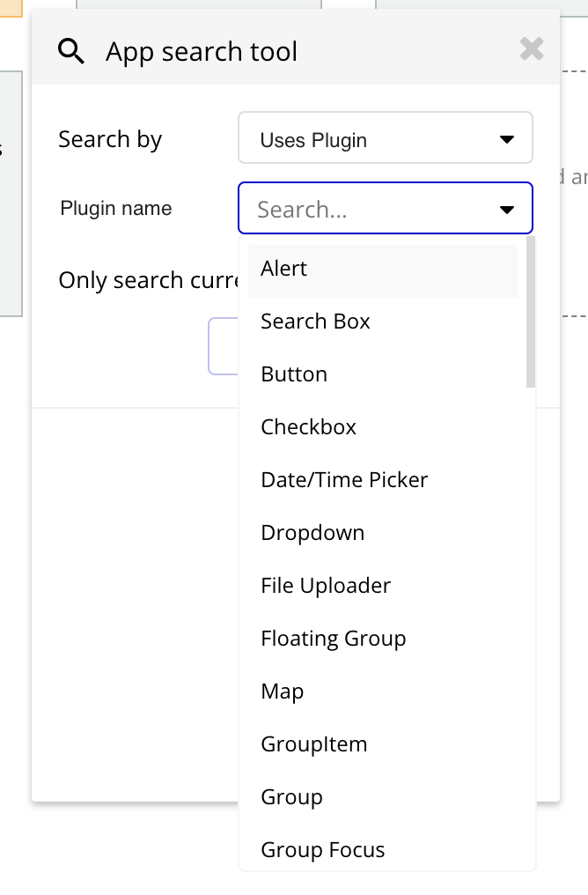Click the Uses Plugin dropdown arrow

(x=506, y=139)
